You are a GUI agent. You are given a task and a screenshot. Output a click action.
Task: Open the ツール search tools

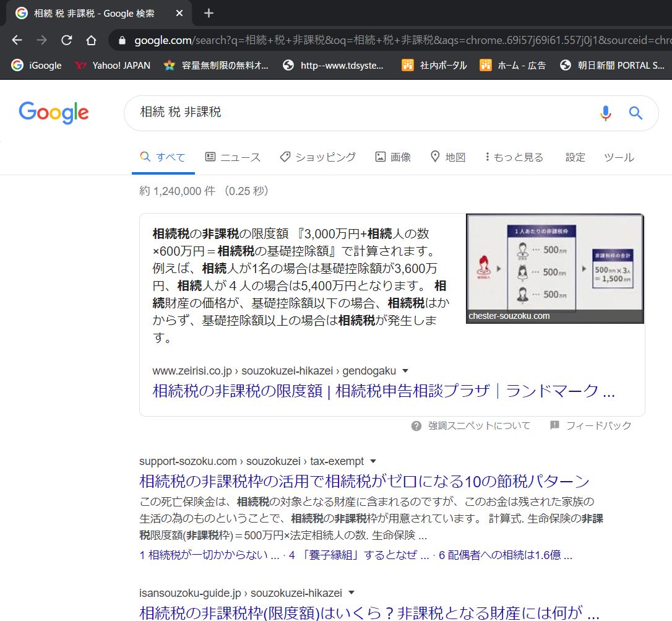pos(619,157)
